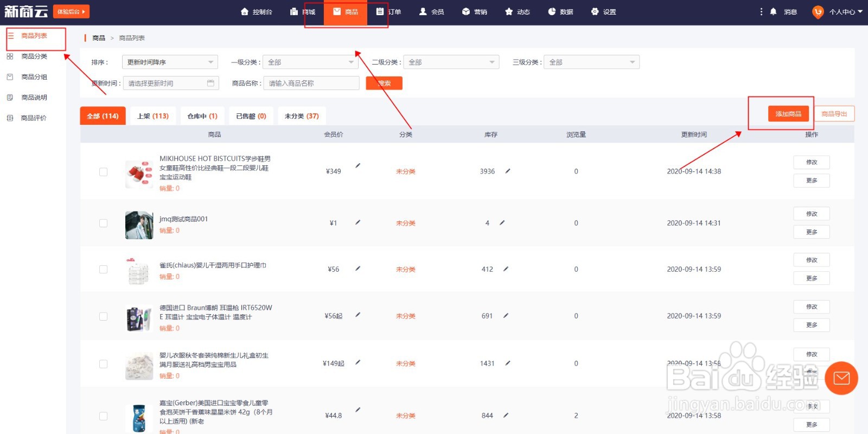Viewport: 868px width, 434px height.
Task: Open the 排序 更新时间降序 dropdown
Action: pyautogui.click(x=170, y=62)
